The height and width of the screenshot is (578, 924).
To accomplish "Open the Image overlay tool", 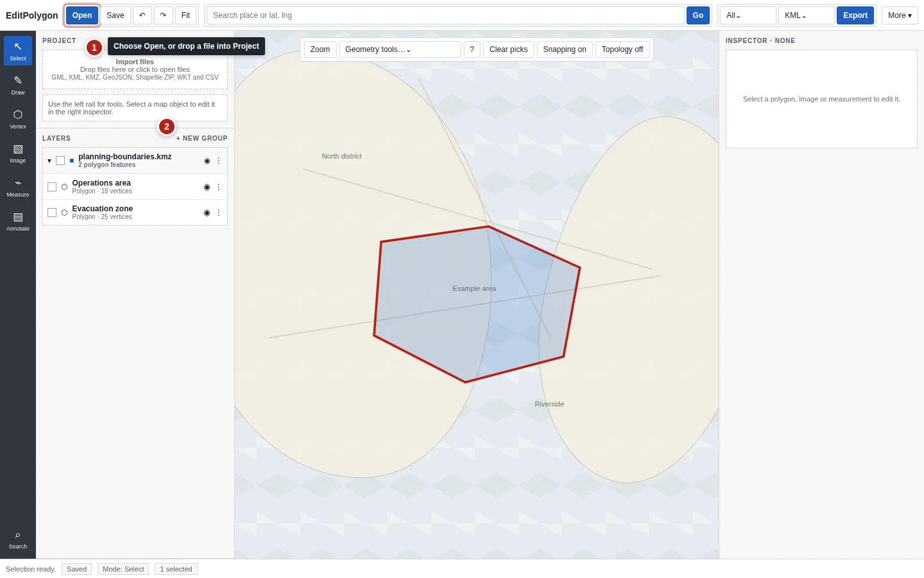I will pyautogui.click(x=18, y=153).
